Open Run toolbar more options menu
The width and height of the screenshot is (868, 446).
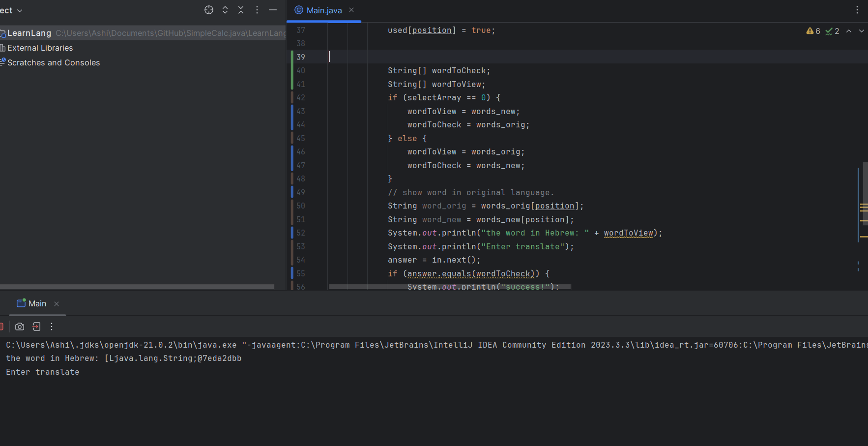[52, 327]
